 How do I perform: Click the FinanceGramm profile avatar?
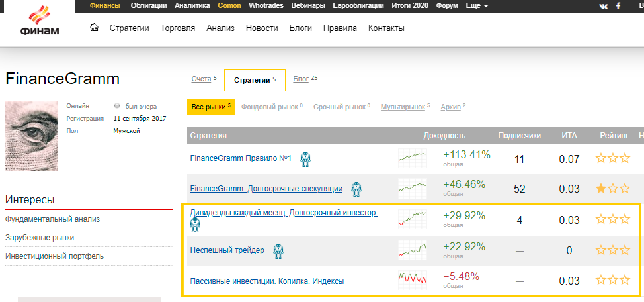tap(31, 136)
